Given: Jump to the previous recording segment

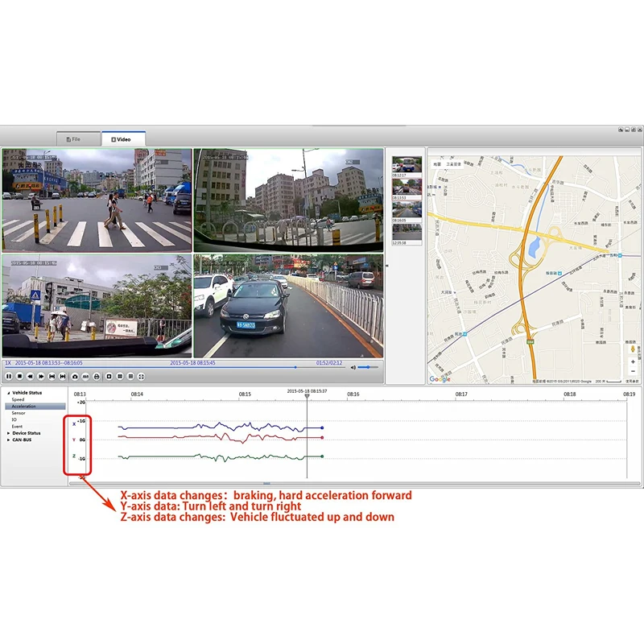Looking at the screenshot, I should (52, 376).
